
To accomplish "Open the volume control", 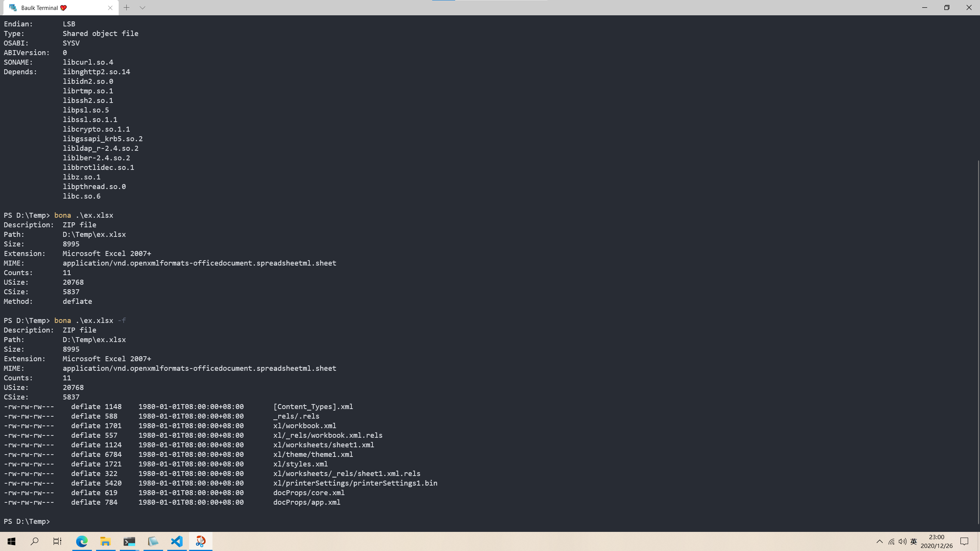I will [903, 541].
